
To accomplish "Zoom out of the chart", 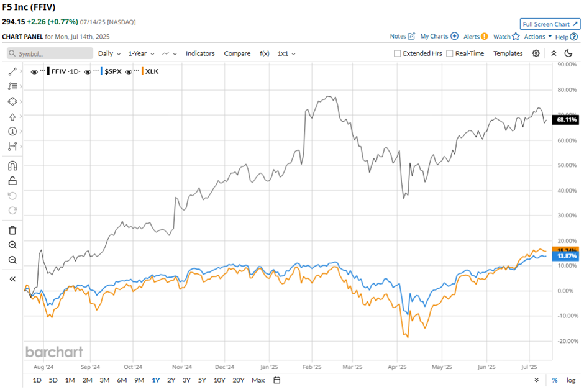I will coord(12,260).
